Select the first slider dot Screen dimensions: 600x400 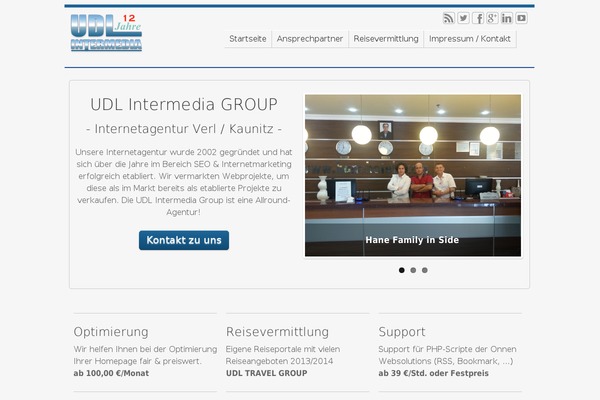[401, 270]
